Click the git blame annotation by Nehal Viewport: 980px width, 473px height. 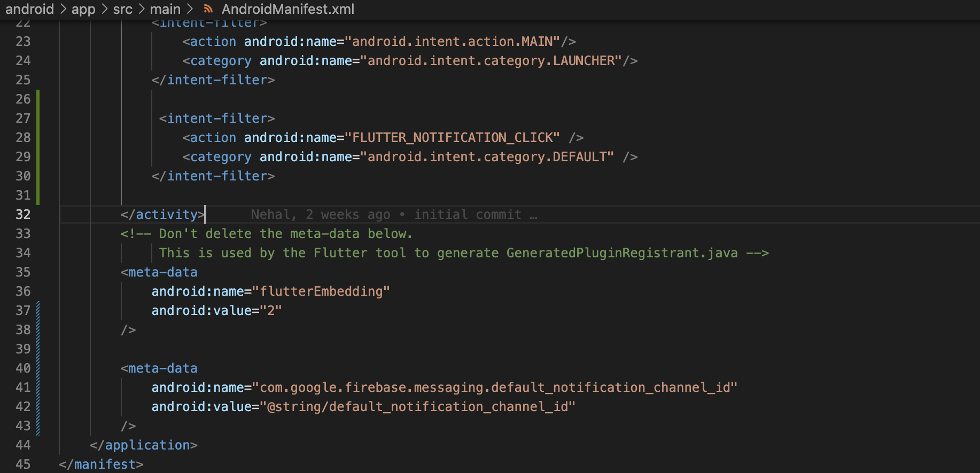coord(394,215)
